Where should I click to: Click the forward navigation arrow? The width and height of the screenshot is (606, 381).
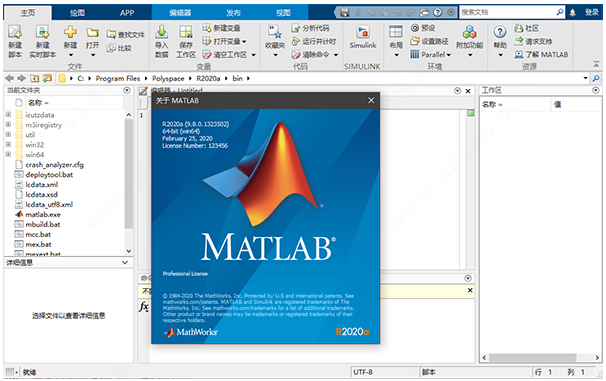[x=22, y=78]
